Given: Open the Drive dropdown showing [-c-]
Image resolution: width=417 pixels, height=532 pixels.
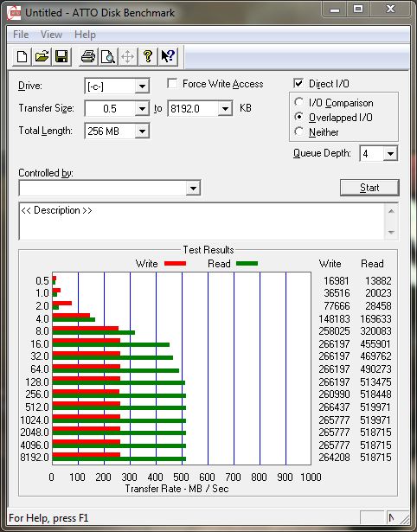Looking at the screenshot, I should 142,87.
